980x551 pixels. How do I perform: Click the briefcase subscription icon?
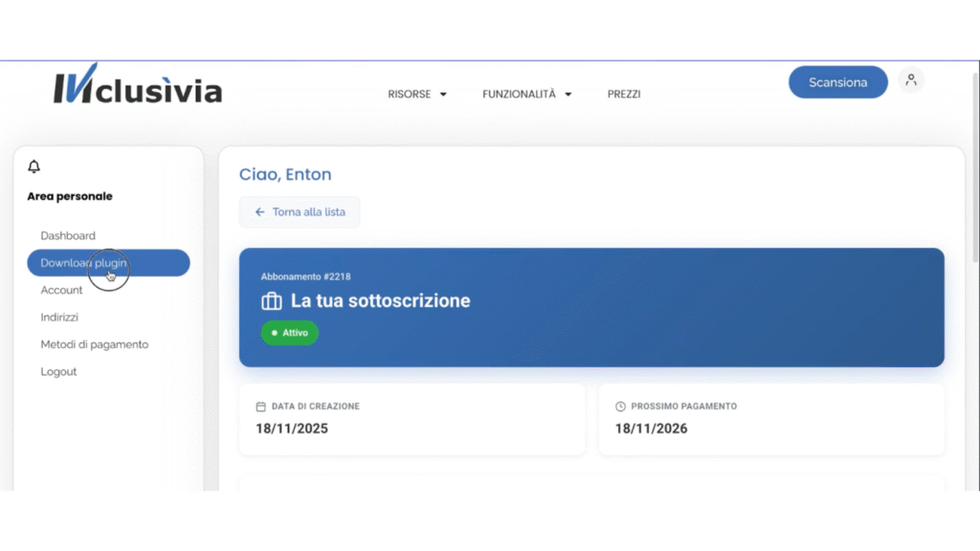tap(272, 301)
